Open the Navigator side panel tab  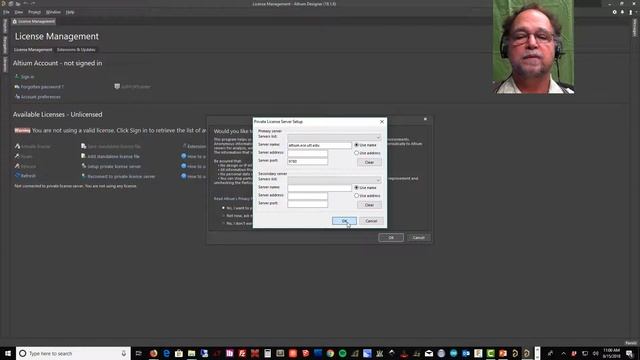point(5,45)
